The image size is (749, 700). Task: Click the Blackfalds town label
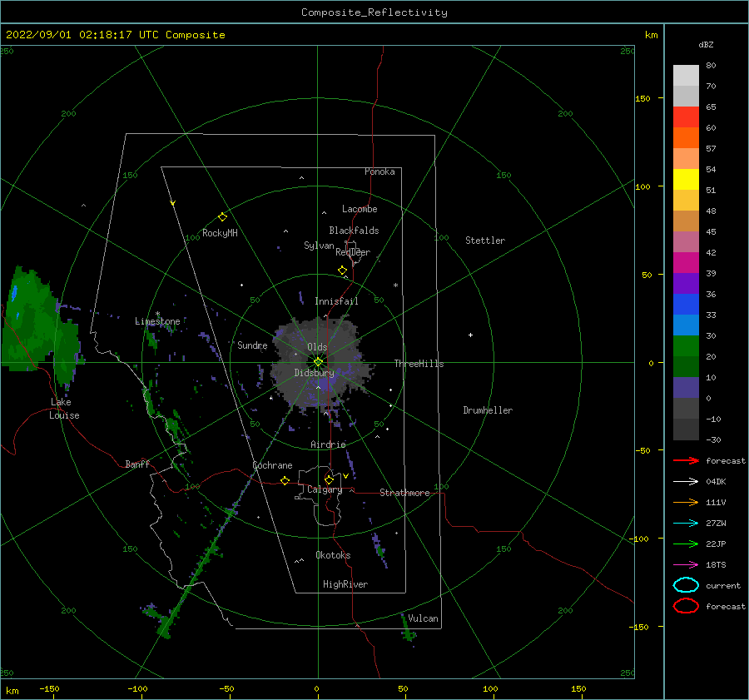click(x=354, y=231)
